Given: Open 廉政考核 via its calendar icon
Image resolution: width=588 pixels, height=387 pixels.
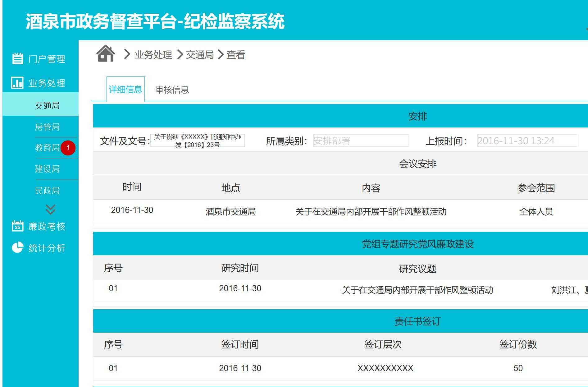Looking at the screenshot, I should (18, 227).
